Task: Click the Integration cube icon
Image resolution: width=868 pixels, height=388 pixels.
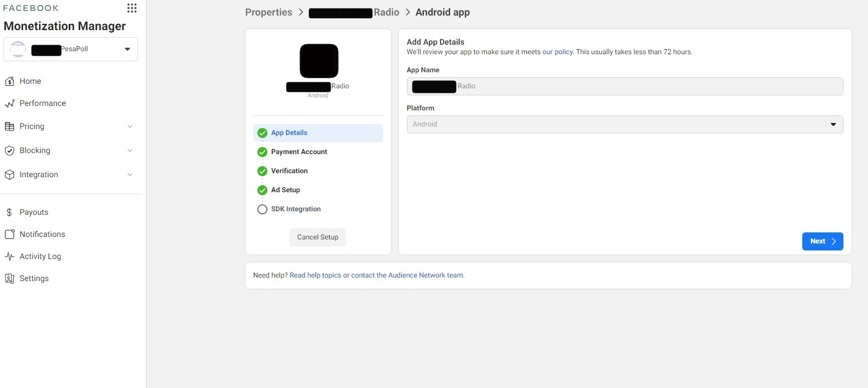Action: tap(9, 175)
